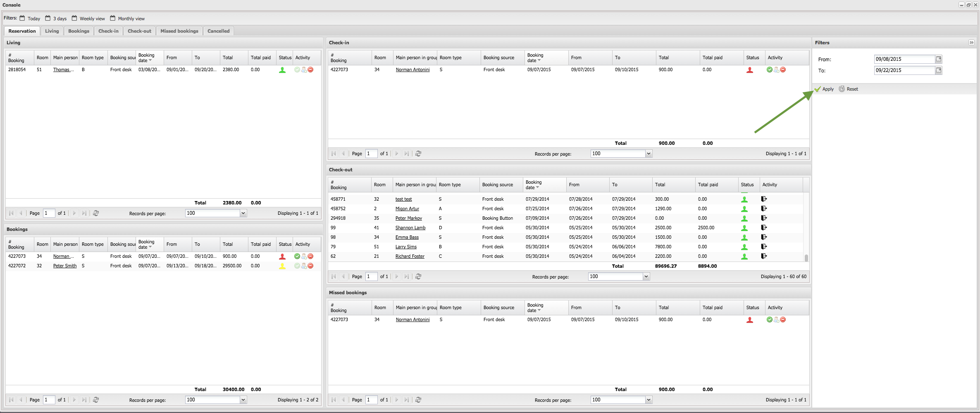Click Living grid page number field
This screenshot has height=413, width=980.
click(49, 213)
